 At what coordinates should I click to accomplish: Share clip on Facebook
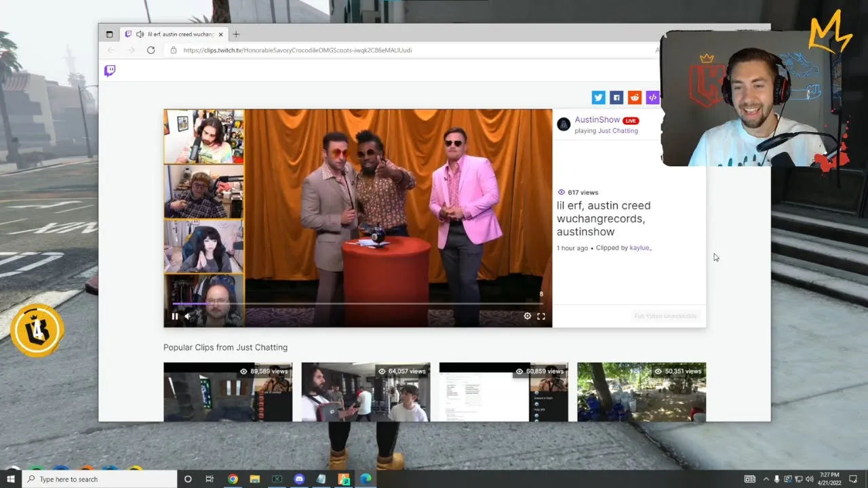(x=616, y=98)
